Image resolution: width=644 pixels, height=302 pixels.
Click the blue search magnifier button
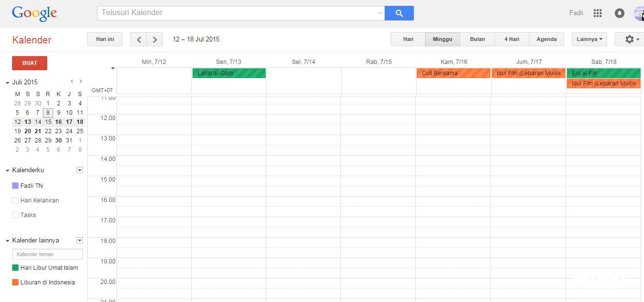coord(399,13)
